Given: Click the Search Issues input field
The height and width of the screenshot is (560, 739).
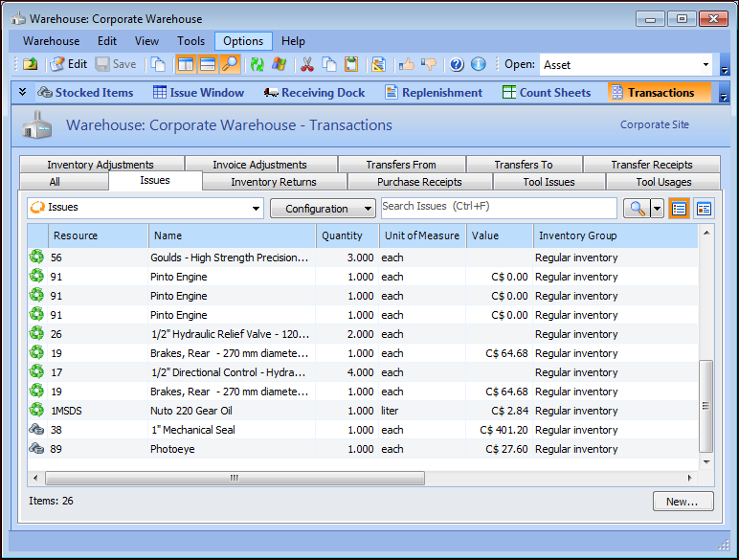Looking at the screenshot, I should (498, 208).
